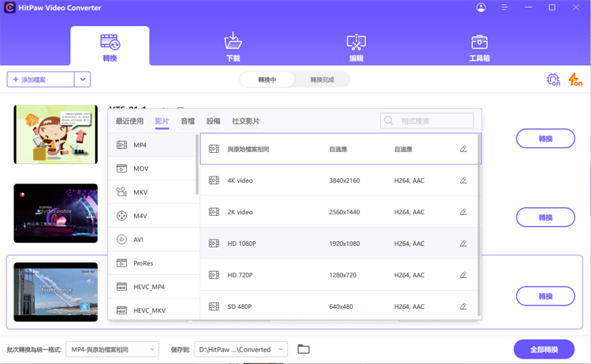Toggle lightning fast conversion icon

(x=575, y=80)
